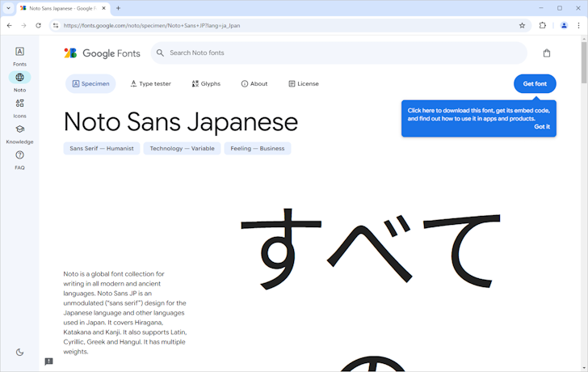Click the send feedback icon
The width and height of the screenshot is (588, 372).
[x=48, y=361]
